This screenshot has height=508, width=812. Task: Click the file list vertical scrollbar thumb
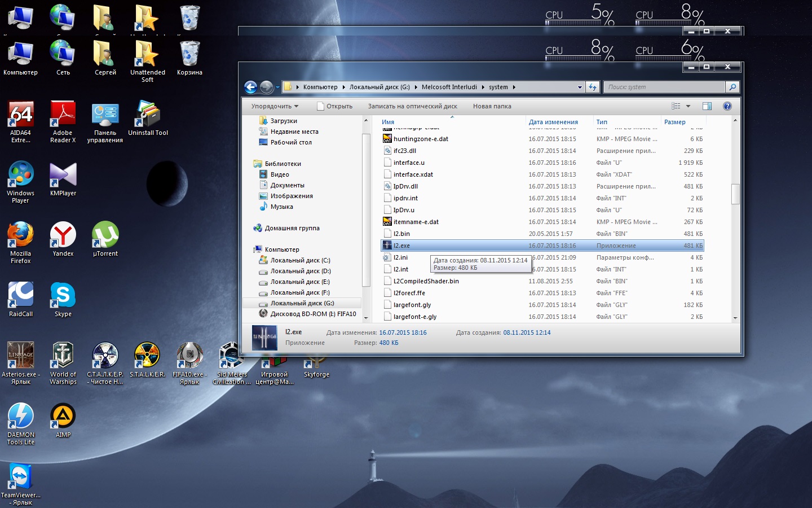(x=735, y=194)
